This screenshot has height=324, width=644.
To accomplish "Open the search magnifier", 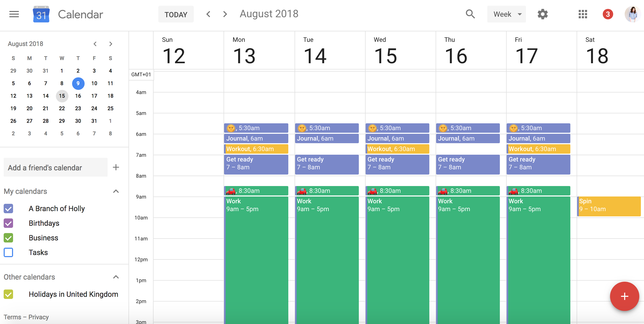I will pyautogui.click(x=470, y=14).
